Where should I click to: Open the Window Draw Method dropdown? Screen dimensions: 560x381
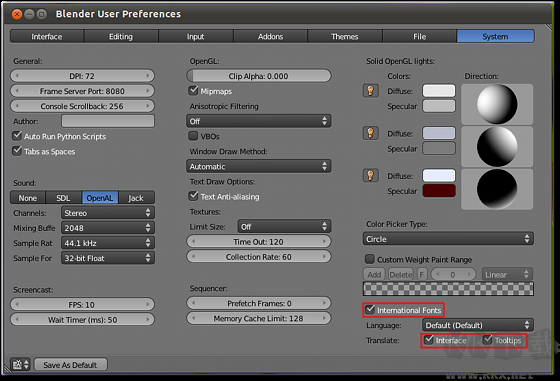pos(259,166)
